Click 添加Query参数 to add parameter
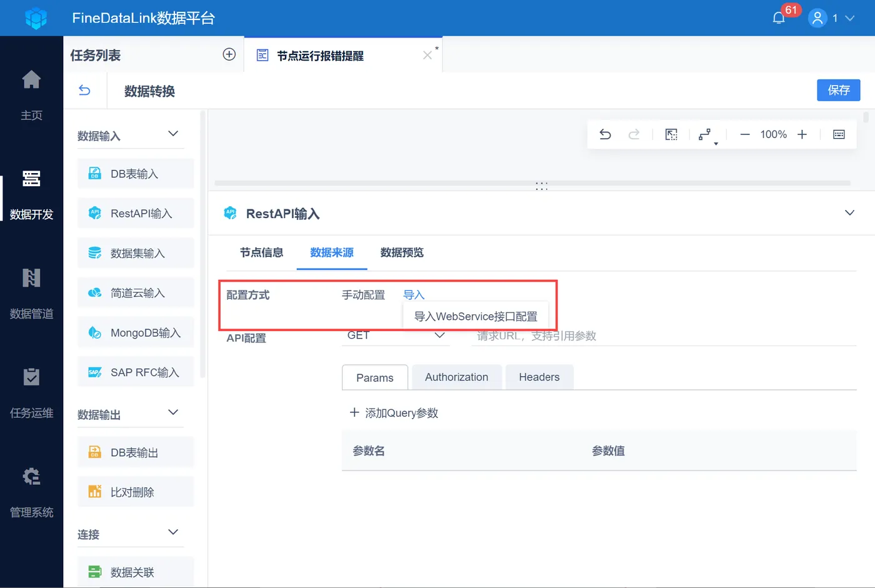The height and width of the screenshot is (588, 875). 394,413
